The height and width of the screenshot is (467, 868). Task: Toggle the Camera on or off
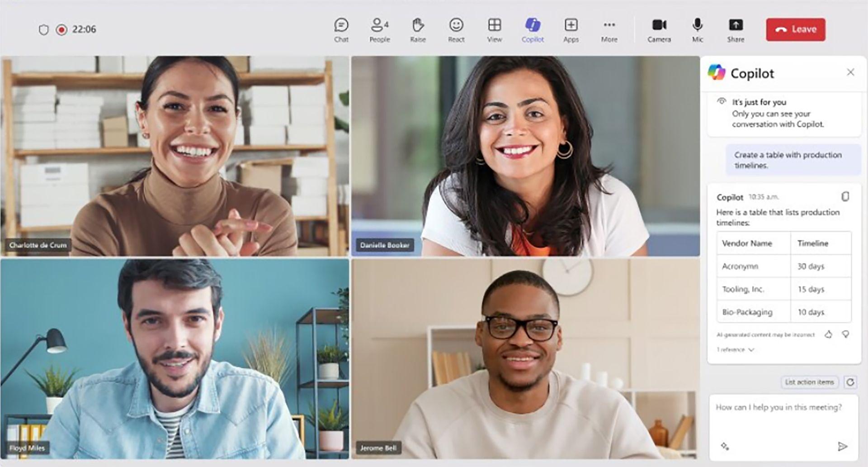point(659,30)
